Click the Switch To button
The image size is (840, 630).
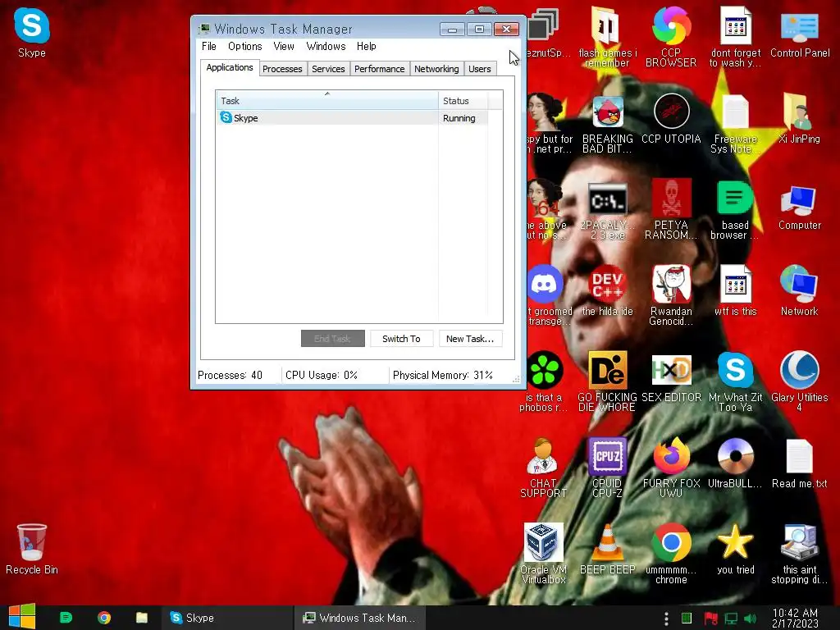(x=401, y=339)
